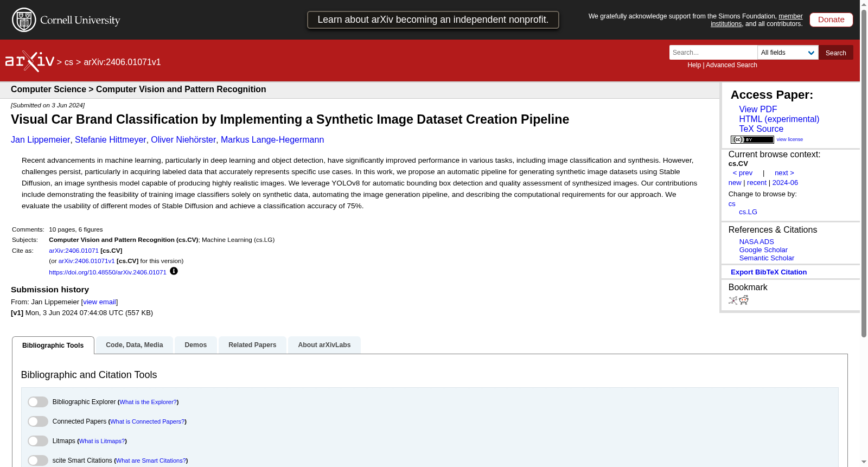Click What is the Explorer? link
Viewport: 868px width, 467px height.
(148, 402)
